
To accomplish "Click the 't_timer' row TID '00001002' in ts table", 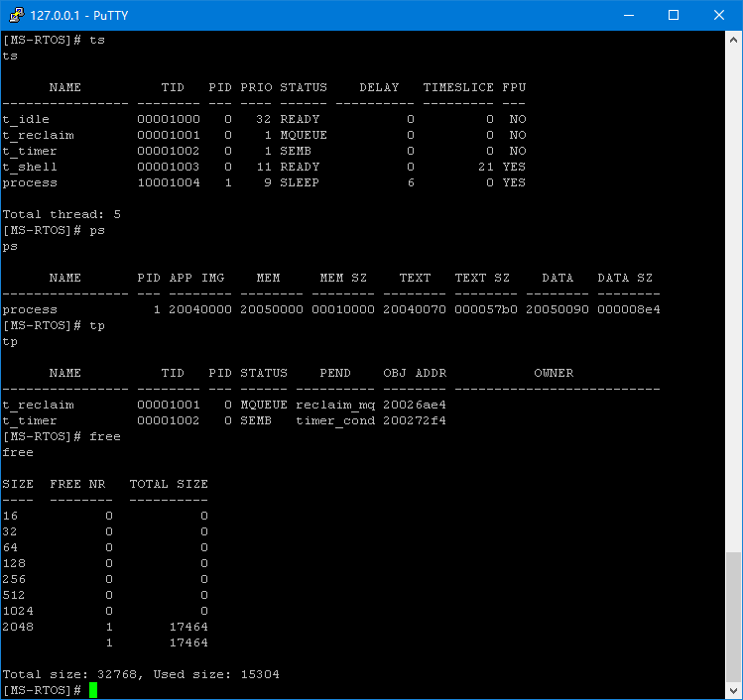I will [169, 151].
